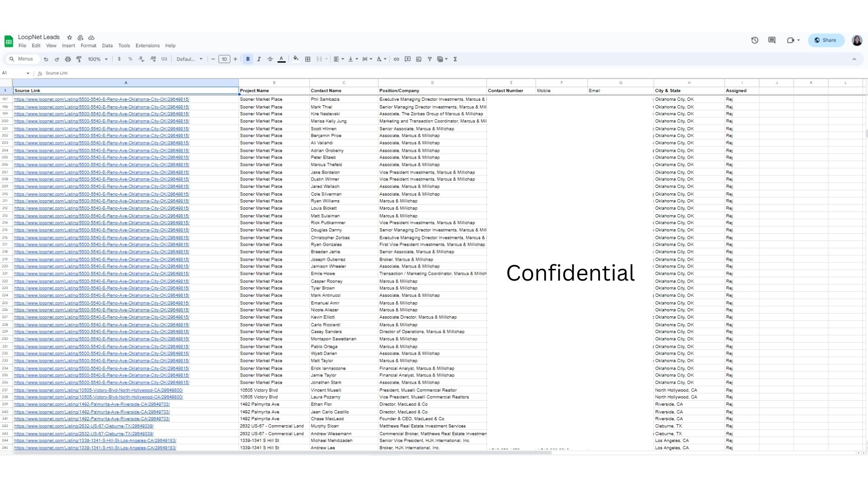Viewport: 868px width, 488px height.
Task: Insert a comment
Action: (407, 59)
